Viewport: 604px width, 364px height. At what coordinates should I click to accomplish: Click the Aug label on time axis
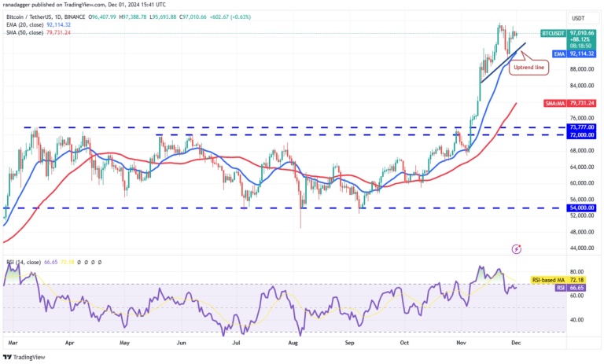pos(294,343)
